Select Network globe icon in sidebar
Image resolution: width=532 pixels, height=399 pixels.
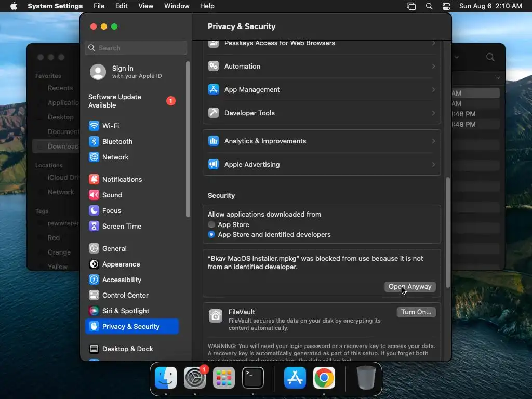point(94,157)
